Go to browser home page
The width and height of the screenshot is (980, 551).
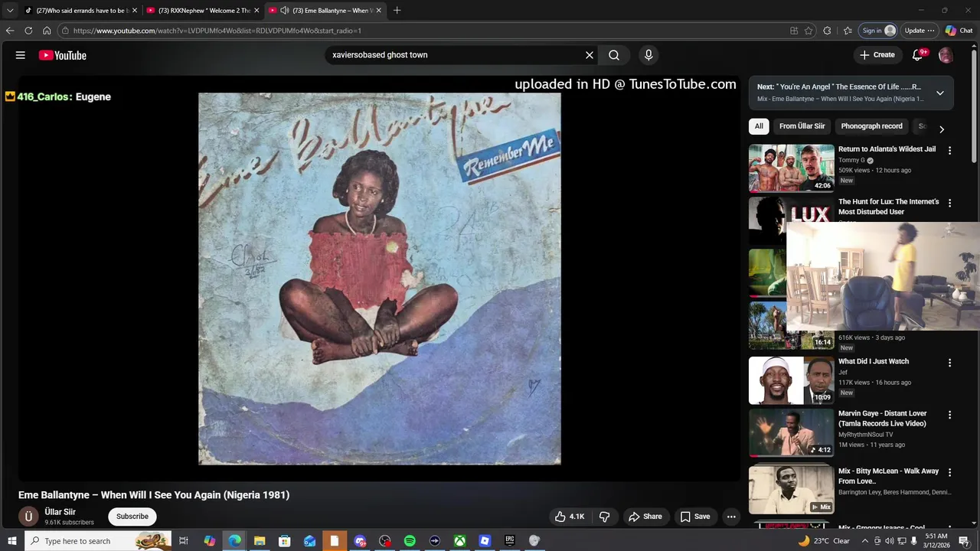47,31
